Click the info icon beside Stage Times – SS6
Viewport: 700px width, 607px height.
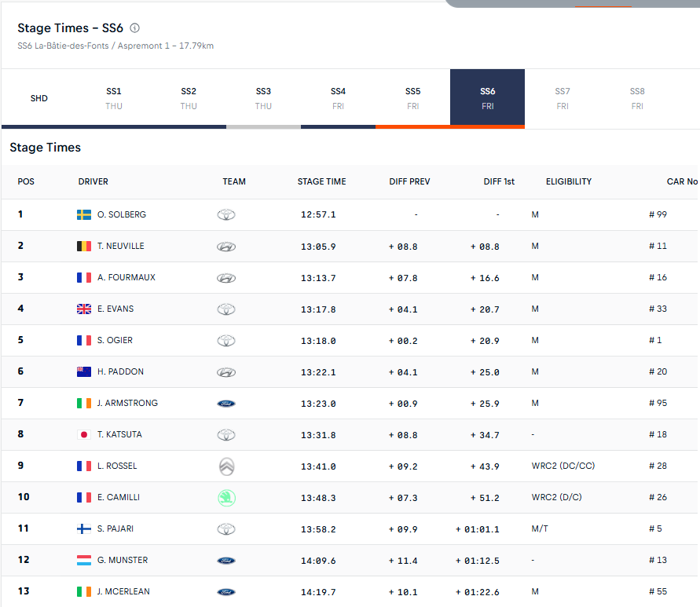134,28
